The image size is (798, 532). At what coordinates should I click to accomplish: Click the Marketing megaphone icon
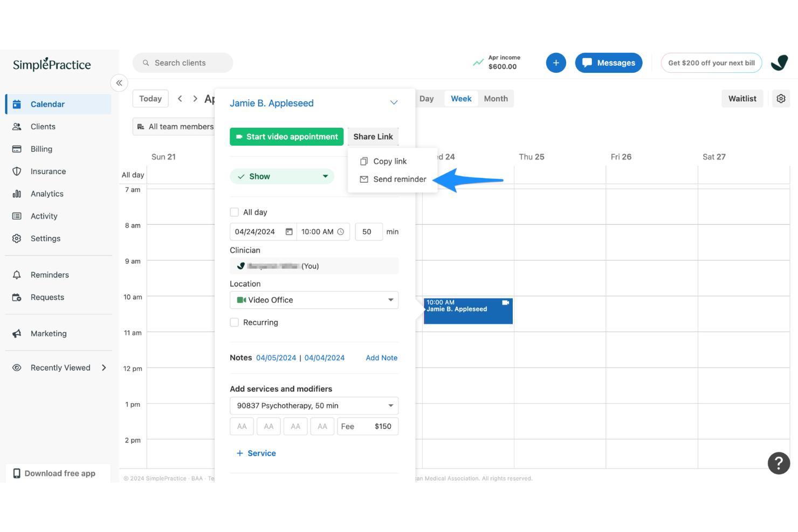click(x=17, y=334)
